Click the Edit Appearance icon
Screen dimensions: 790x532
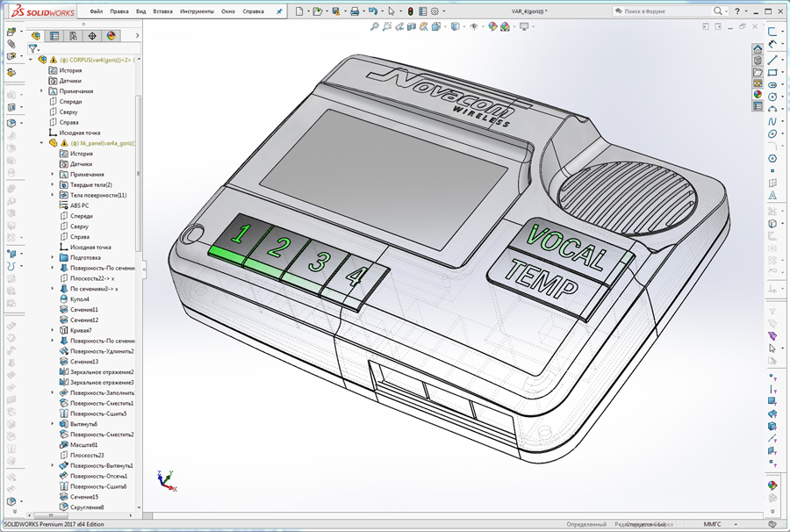click(491, 27)
